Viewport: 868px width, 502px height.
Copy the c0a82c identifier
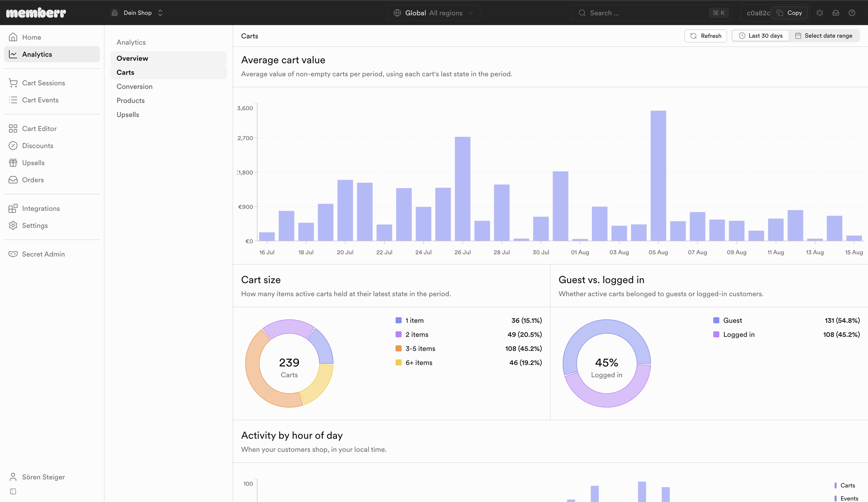click(789, 13)
